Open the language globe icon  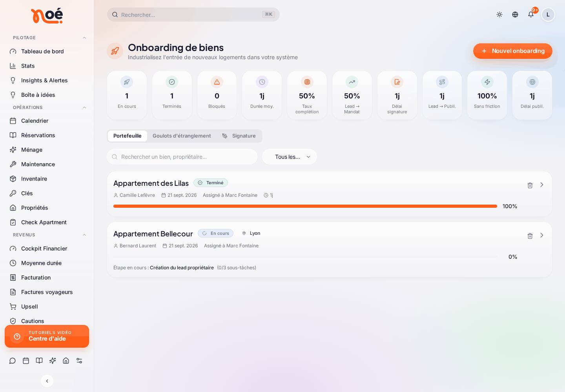pos(515,15)
